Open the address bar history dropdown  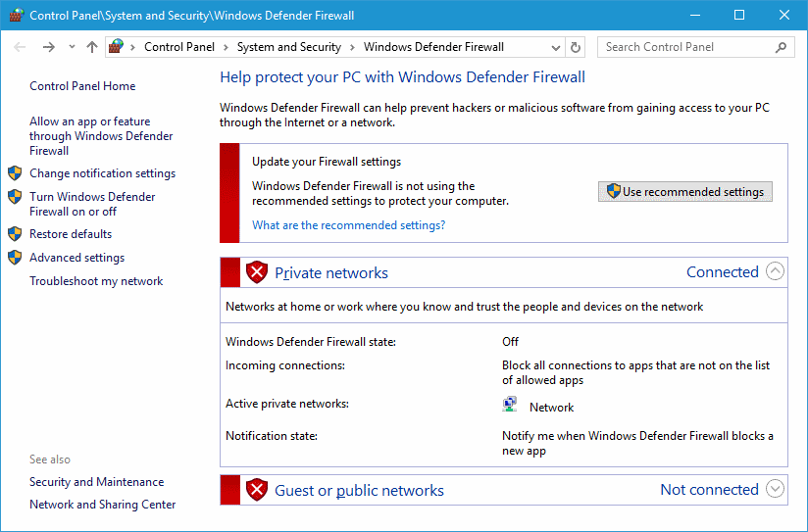[x=556, y=47]
